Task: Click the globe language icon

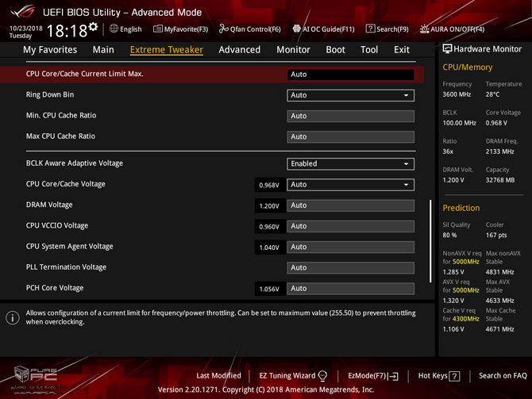Action: [x=114, y=29]
